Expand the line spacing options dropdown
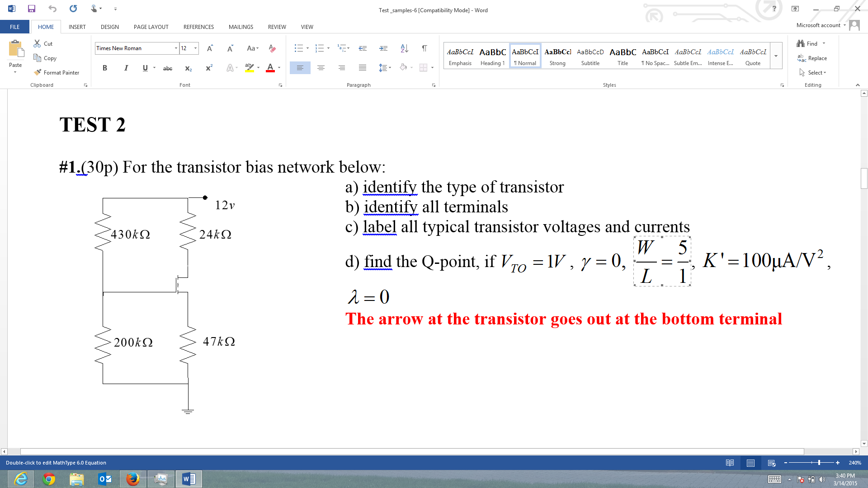This screenshot has width=868, height=488. [389, 68]
